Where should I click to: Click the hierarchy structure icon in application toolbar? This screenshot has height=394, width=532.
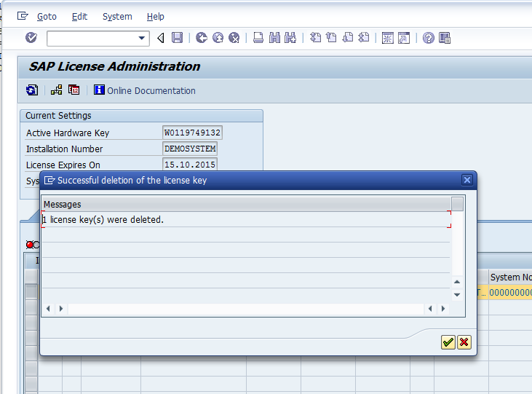(x=56, y=90)
